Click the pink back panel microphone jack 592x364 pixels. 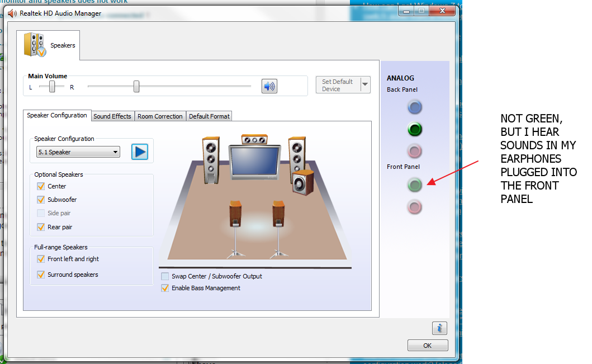coord(415,151)
